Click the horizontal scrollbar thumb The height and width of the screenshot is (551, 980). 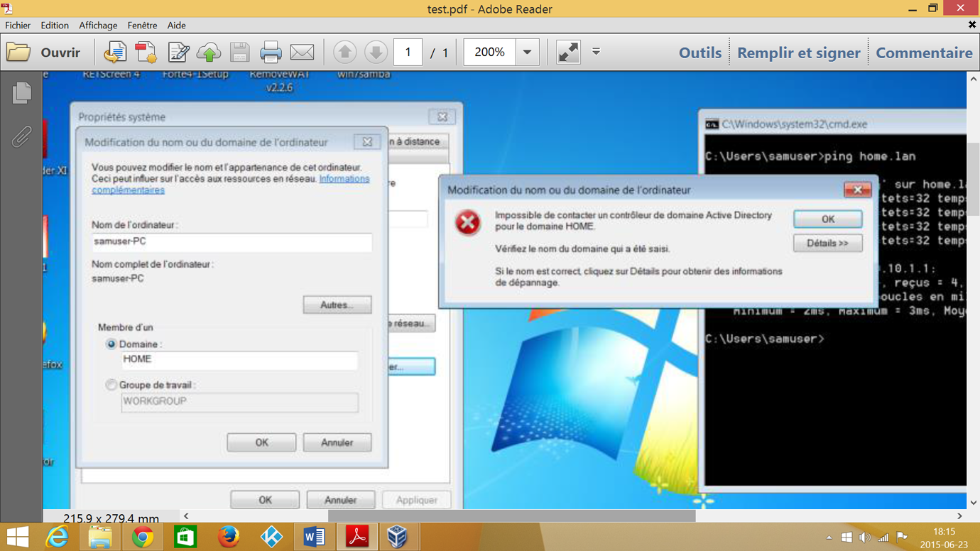coord(511,516)
